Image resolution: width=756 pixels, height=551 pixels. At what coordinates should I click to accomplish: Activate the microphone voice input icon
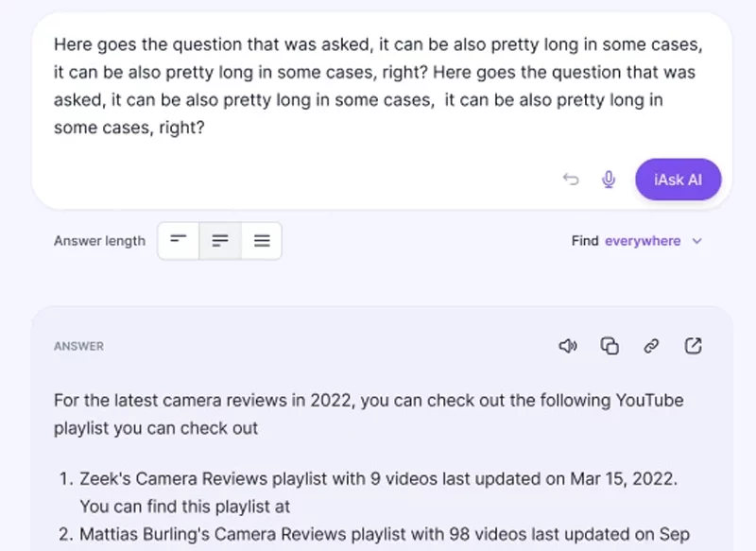click(609, 180)
